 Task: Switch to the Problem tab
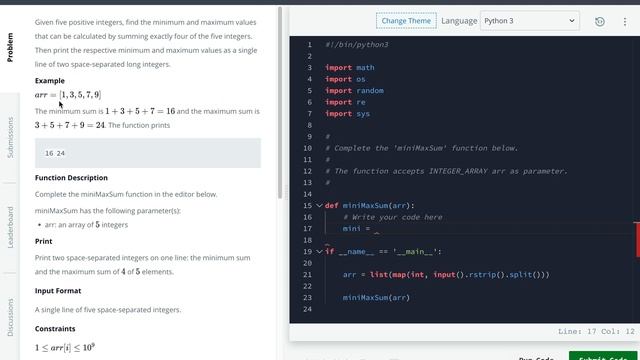(10, 47)
